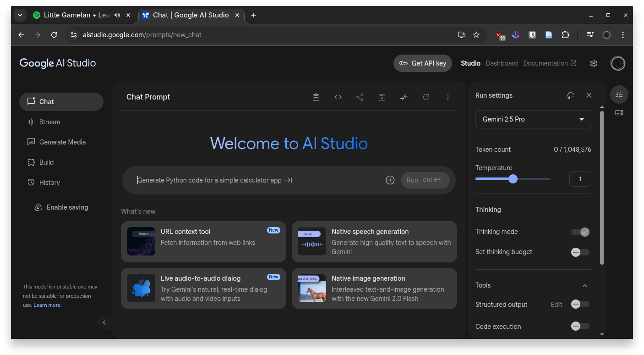Click the Compare mode arrows icon
Image resolution: width=644 pixels, height=355 pixels.
coord(404,97)
